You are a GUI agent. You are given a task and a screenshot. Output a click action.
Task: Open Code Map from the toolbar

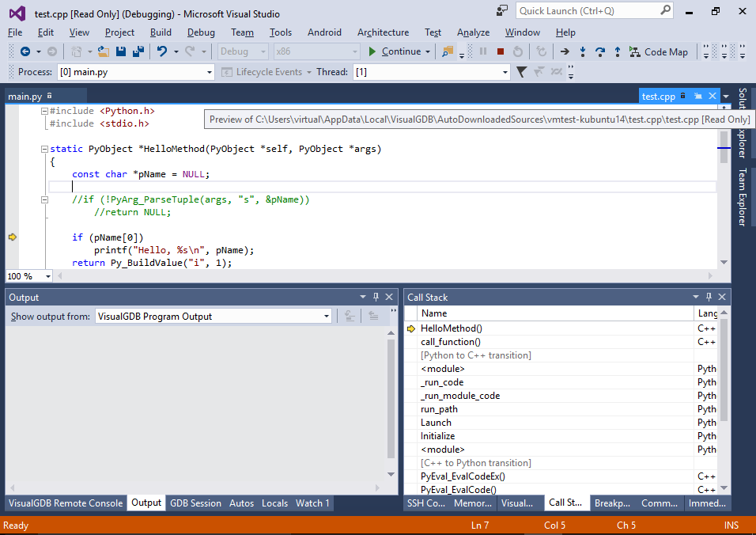pyautogui.click(x=659, y=51)
